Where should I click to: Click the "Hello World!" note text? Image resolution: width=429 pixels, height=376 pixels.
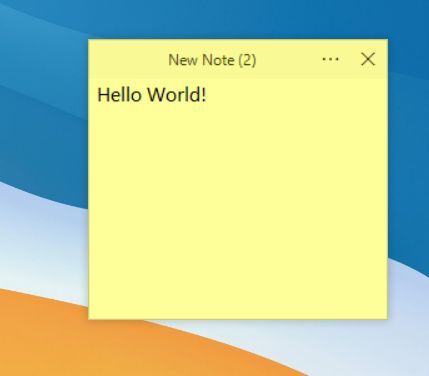click(x=152, y=94)
